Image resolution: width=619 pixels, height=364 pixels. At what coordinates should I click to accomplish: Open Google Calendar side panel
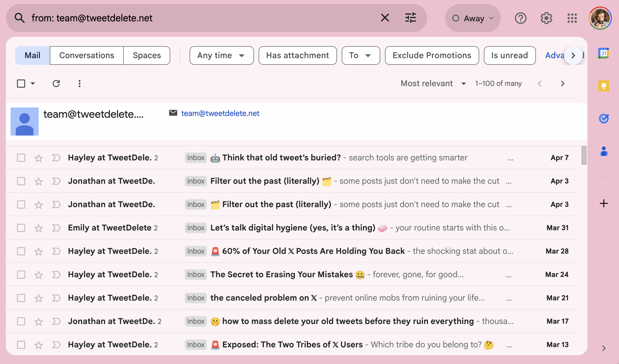(603, 53)
